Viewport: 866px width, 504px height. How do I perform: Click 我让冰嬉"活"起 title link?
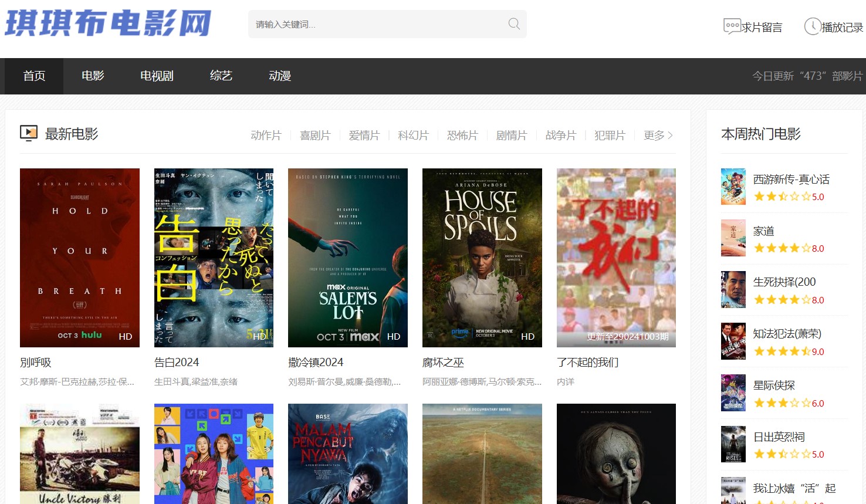click(x=794, y=488)
